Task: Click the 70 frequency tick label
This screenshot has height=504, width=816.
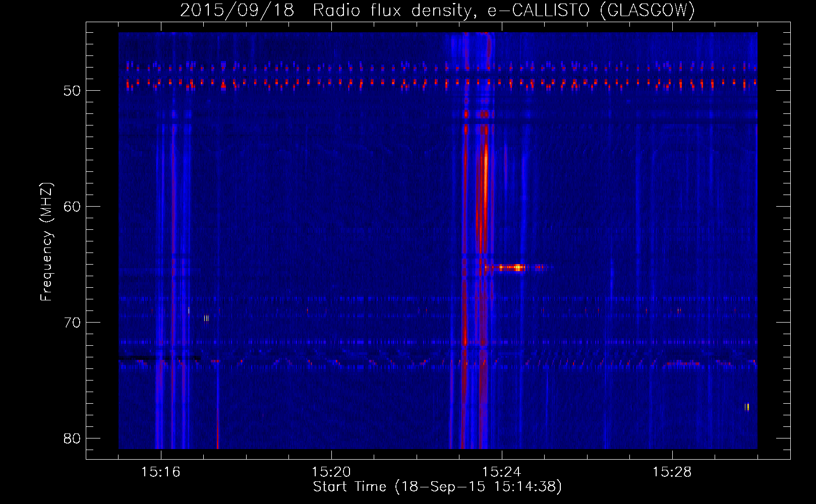Action: (73, 323)
